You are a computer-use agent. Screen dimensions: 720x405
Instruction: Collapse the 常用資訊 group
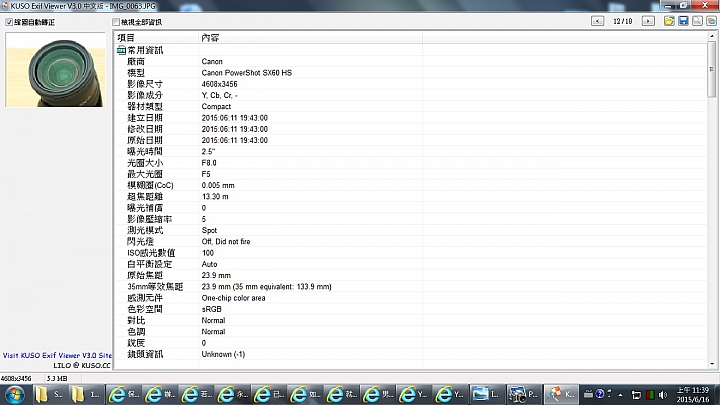click(x=121, y=50)
